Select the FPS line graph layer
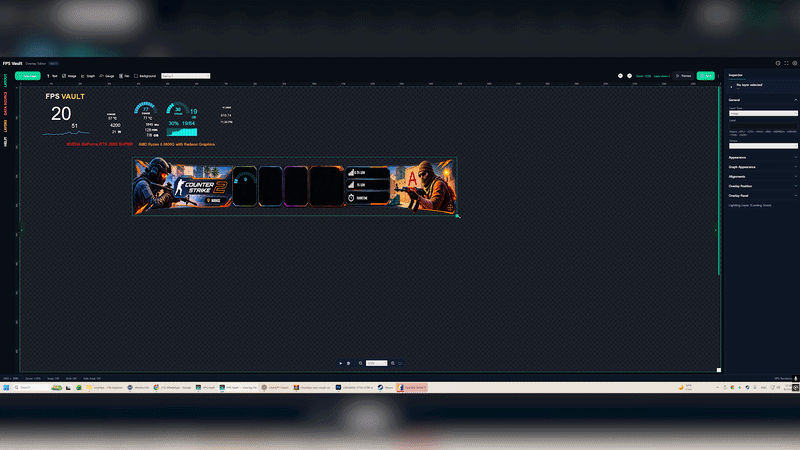Screen dimensions: 800x450 tap(65, 133)
